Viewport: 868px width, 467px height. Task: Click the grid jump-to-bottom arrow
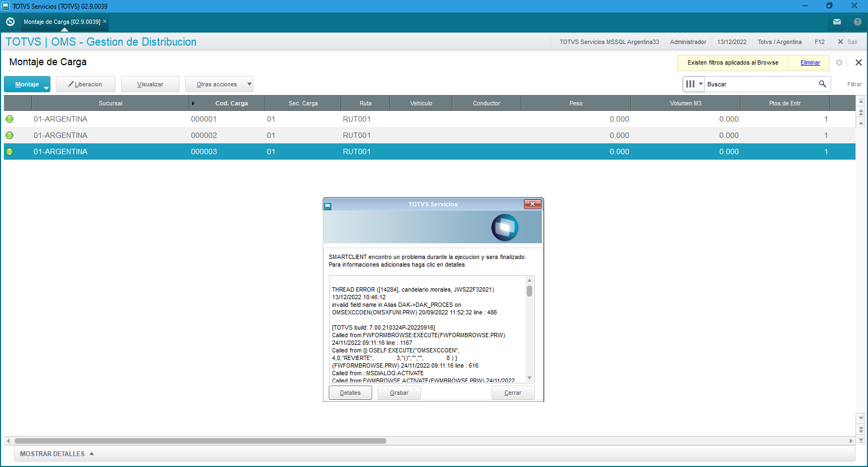(x=861, y=440)
